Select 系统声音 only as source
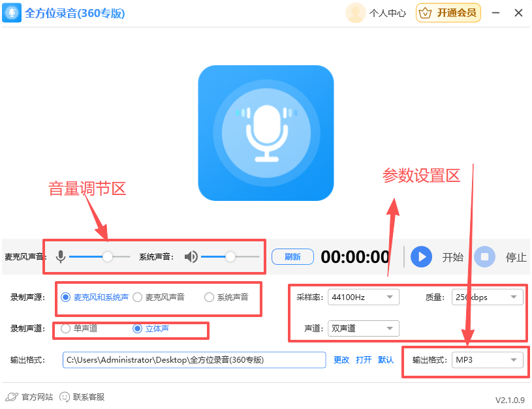Viewport: 532px width, 409px height. 209,297
